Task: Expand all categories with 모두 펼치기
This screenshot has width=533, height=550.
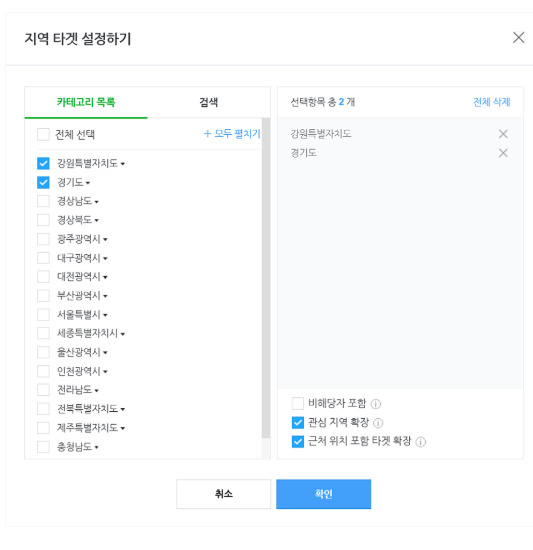Action: coord(232,134)
